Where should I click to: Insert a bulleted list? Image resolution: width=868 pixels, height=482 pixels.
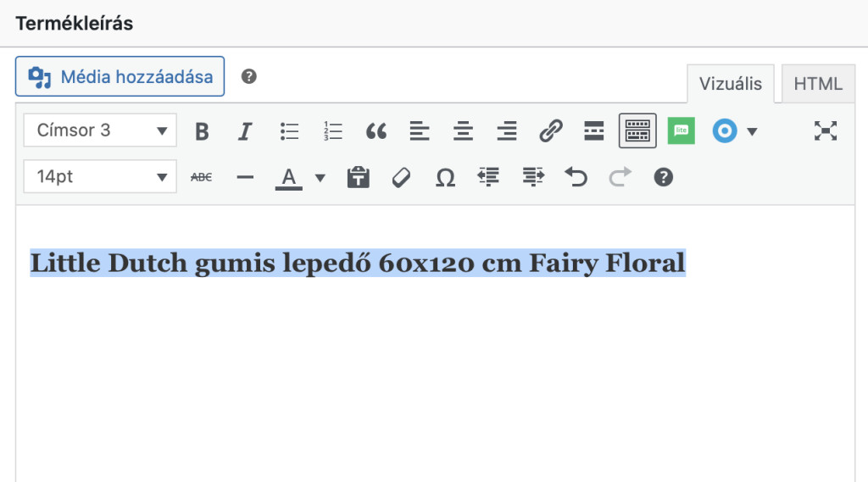tap(290, 130)
